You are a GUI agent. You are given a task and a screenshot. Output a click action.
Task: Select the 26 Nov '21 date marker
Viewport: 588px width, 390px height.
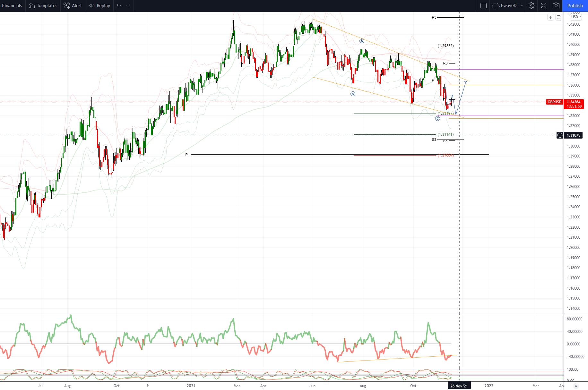click(459, 386)
